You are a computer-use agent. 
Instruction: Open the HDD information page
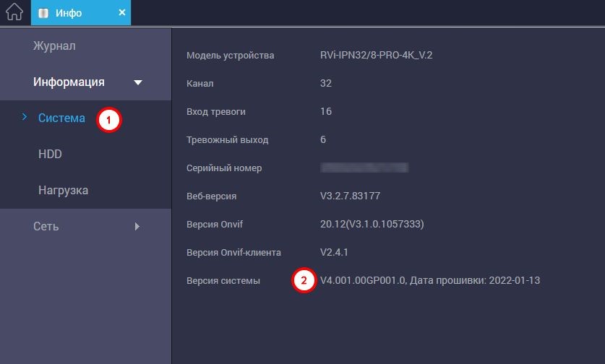50,155
